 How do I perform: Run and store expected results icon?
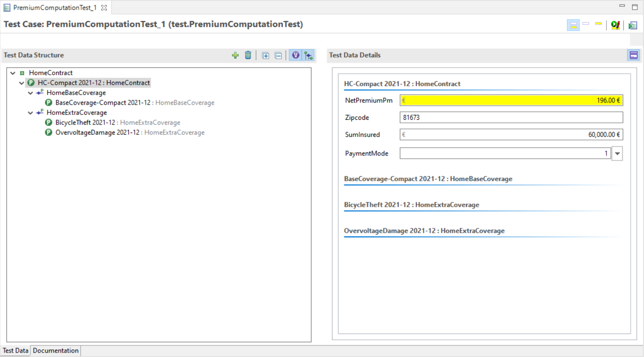[633, 25]
